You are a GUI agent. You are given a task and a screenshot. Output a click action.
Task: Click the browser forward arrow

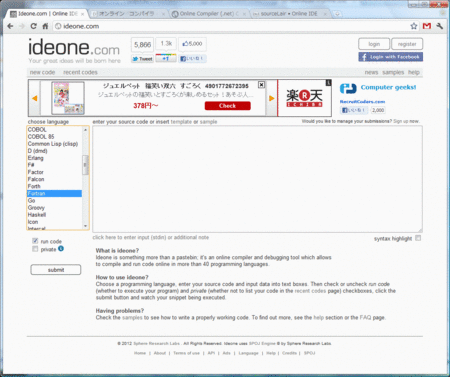coord(22,26)
